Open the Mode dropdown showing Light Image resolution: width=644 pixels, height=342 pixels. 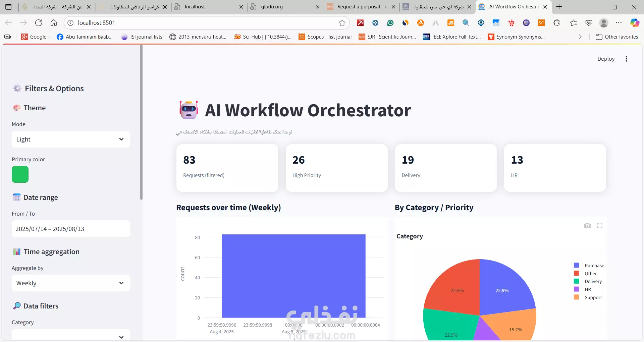pos(71,139)
